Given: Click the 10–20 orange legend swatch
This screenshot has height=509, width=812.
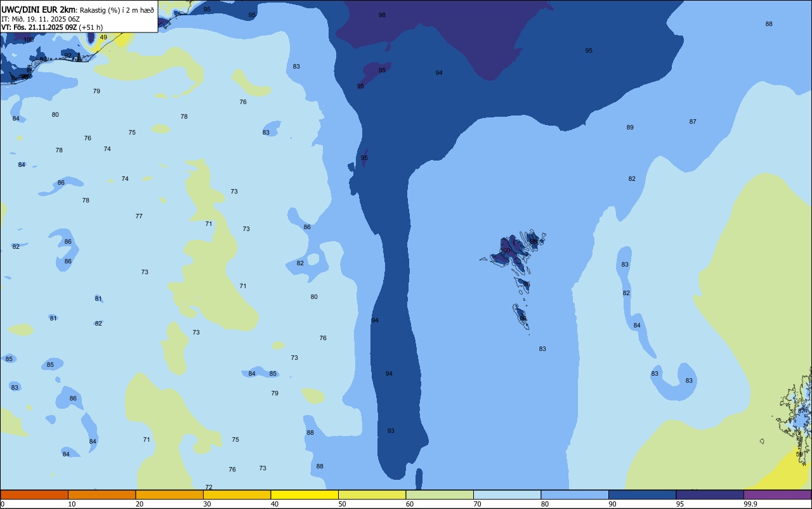Looking at the screenshot, I should (x=101, y=494).
